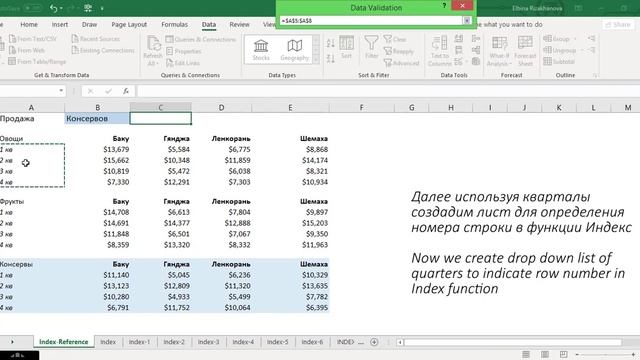This screenshot has width=640, height=360.
Task: Open the Formulas ribbon tab
Action: pyautogui.click(x=174, y=24)
